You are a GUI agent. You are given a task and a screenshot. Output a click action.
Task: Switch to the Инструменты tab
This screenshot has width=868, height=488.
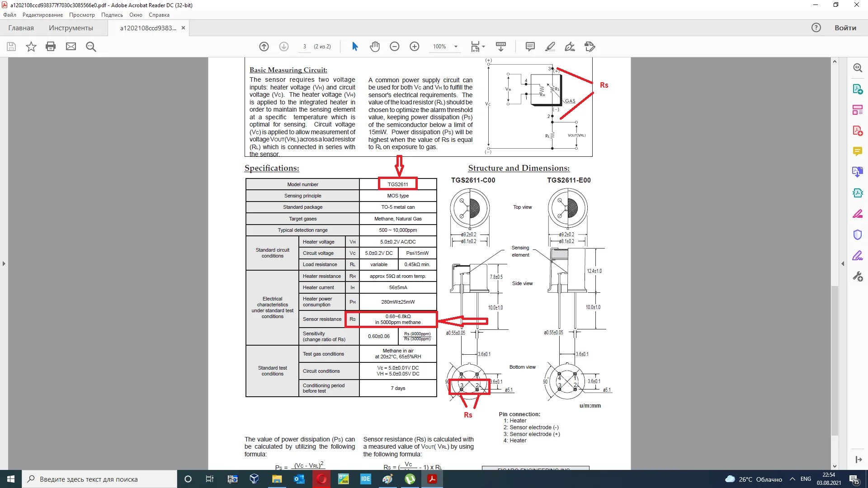(x=71, y=28)
